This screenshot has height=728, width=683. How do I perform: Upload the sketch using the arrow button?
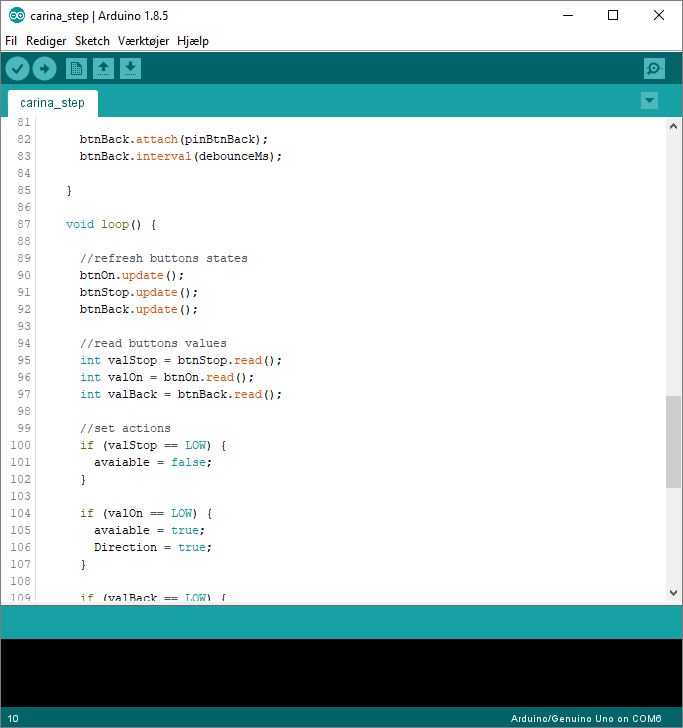tap(45, 69)
